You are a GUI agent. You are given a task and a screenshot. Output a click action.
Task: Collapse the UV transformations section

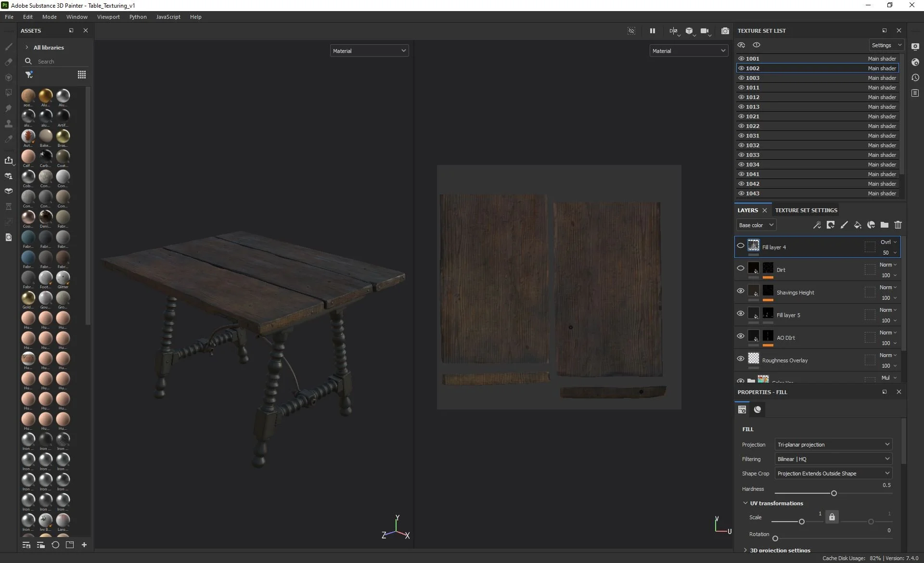click(x=745, y=503)
